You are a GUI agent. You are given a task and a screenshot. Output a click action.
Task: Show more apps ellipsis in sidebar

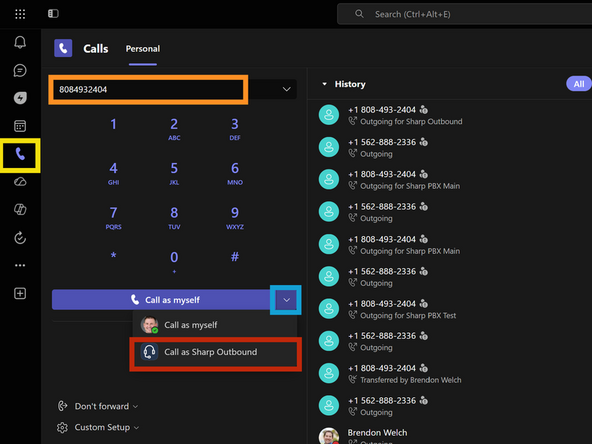point(20,265)
